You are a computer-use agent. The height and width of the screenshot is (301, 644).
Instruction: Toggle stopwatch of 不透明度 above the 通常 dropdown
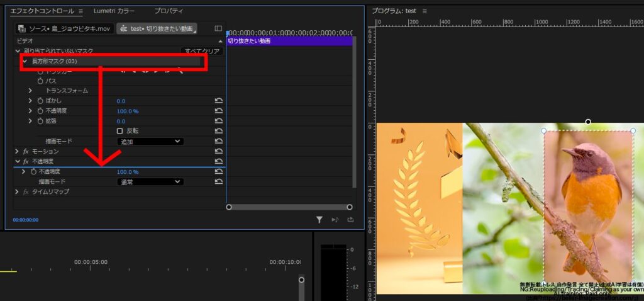point(34,171)
